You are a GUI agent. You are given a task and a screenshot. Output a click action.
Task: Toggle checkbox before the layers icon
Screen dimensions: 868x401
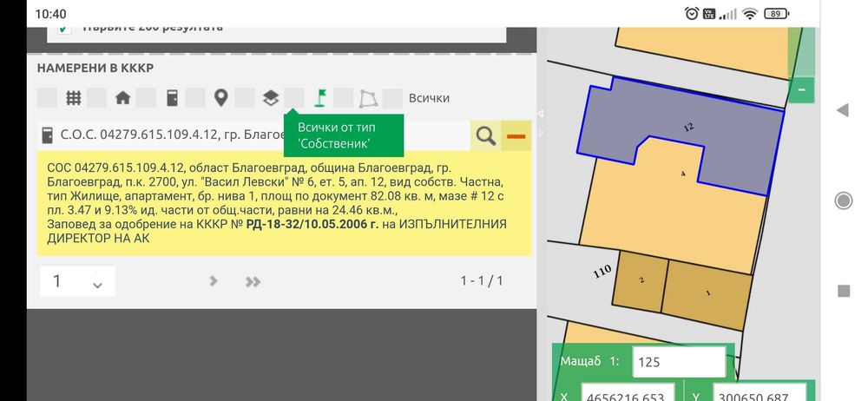(245, 98)
